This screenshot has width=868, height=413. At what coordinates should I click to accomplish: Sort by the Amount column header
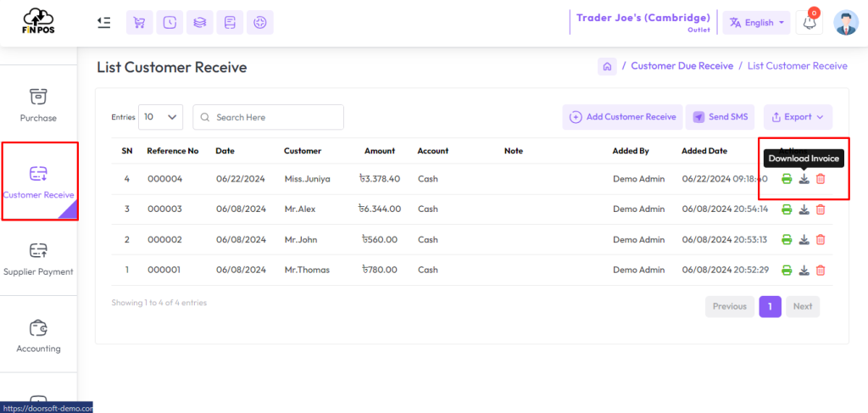(x=380, y=151)
